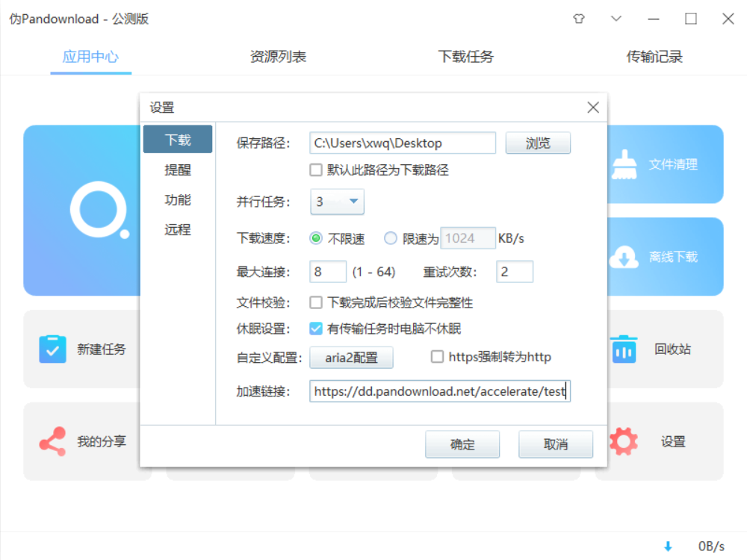Click the skin (shirt) icon in title bar
The height and width of the screenshot is (560, 747).
tap(579, 19)
